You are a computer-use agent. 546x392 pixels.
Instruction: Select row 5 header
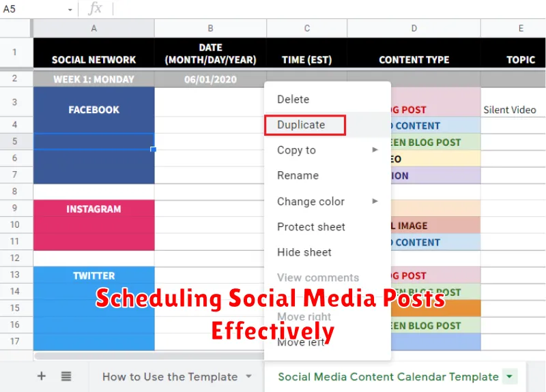click(x=14, y=141)
